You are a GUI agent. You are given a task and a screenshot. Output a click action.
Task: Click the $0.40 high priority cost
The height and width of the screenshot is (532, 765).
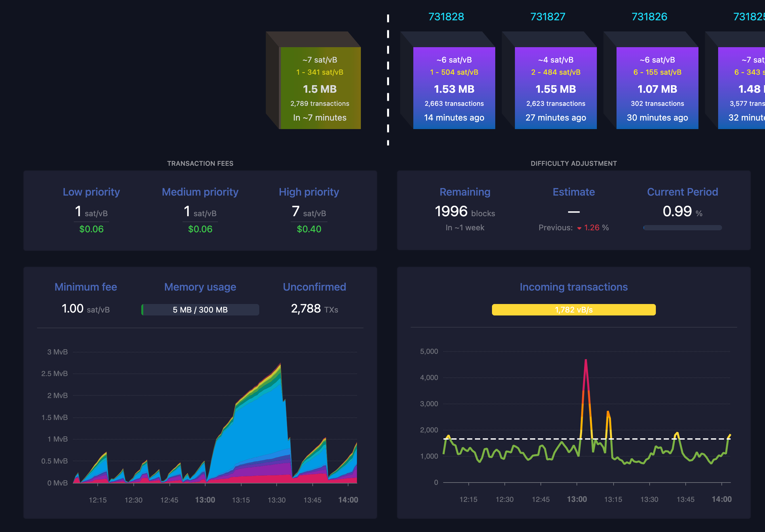(309, 229)
